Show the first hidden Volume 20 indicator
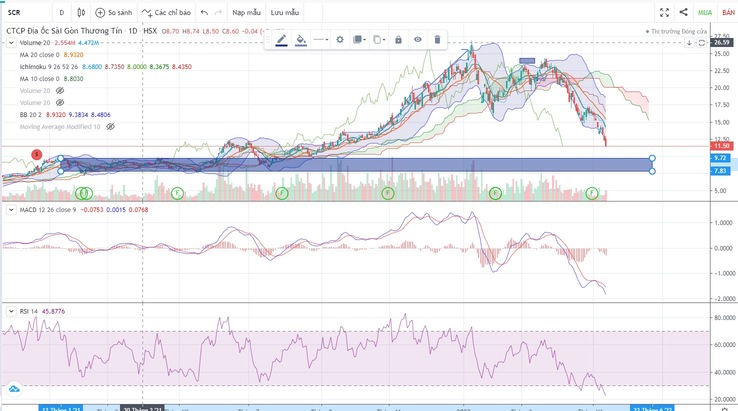Image resolution: width=738 pixels, height=411 pixels. [60, 90]
